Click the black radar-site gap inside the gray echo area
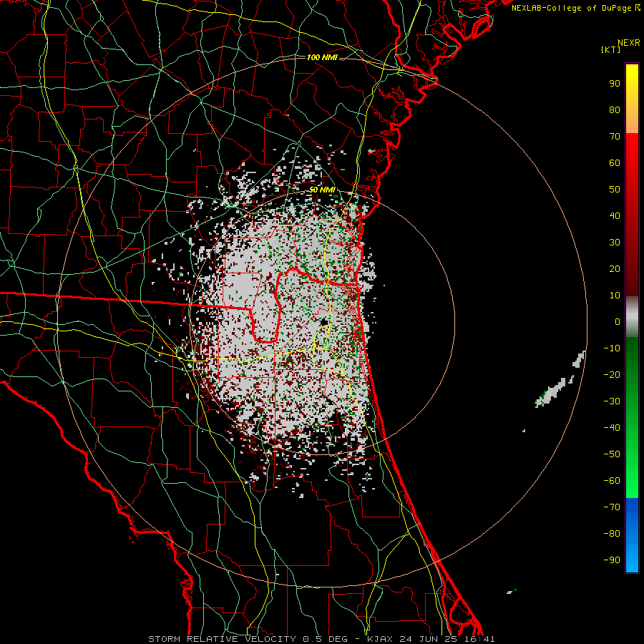Viewport: 644px width, 644px height. [x=324, y=322]
